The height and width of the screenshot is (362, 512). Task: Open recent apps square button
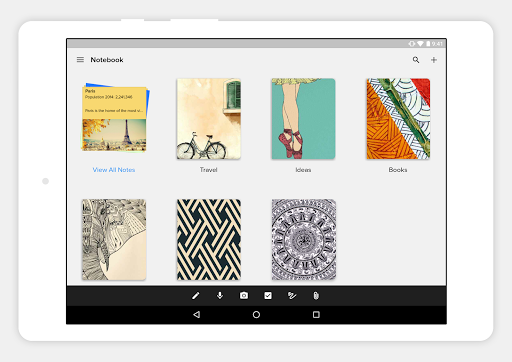pyautogui.click(x=316, y=314)
